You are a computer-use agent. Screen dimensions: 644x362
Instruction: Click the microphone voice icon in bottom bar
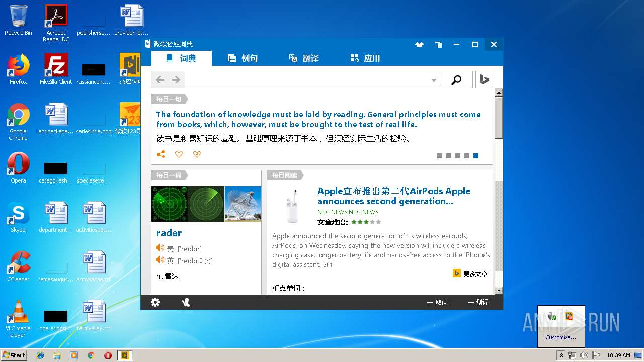(x=186, y=302)
